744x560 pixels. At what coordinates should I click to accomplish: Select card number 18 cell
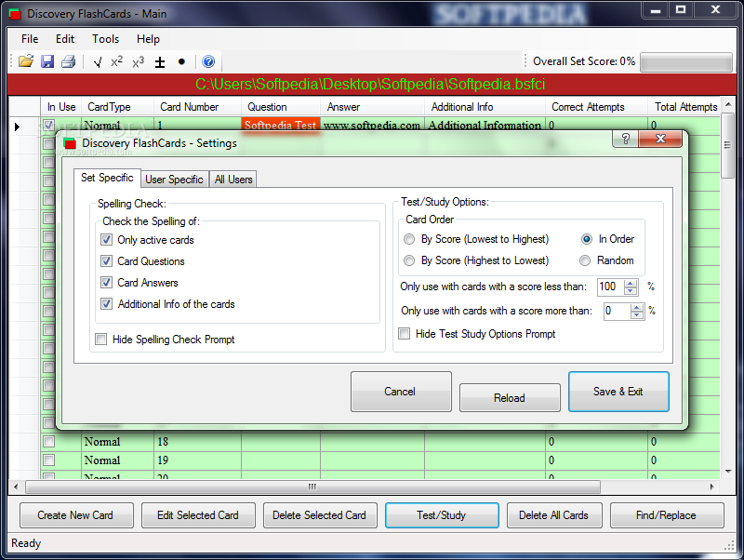pyautogui.click(x=198, y=442)
